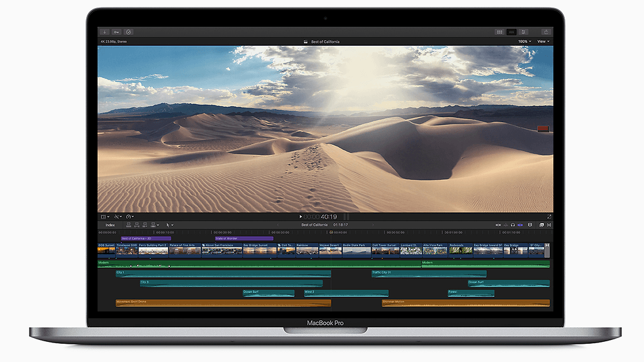
Task: Select the Mojave Desert clip thumbnail
Action: pyautogui.click(x=330, y=250)
